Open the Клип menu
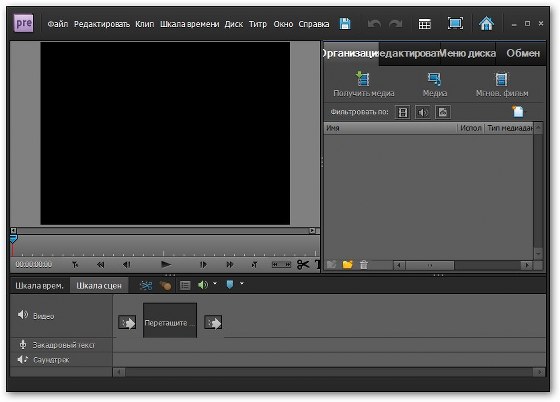 point(145,24)
